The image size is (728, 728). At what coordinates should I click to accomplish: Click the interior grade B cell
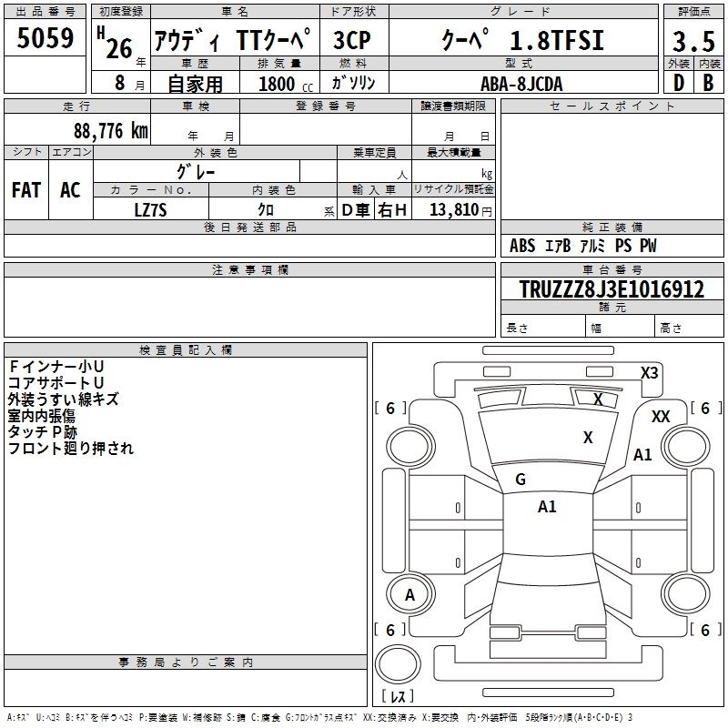[708, 82]
